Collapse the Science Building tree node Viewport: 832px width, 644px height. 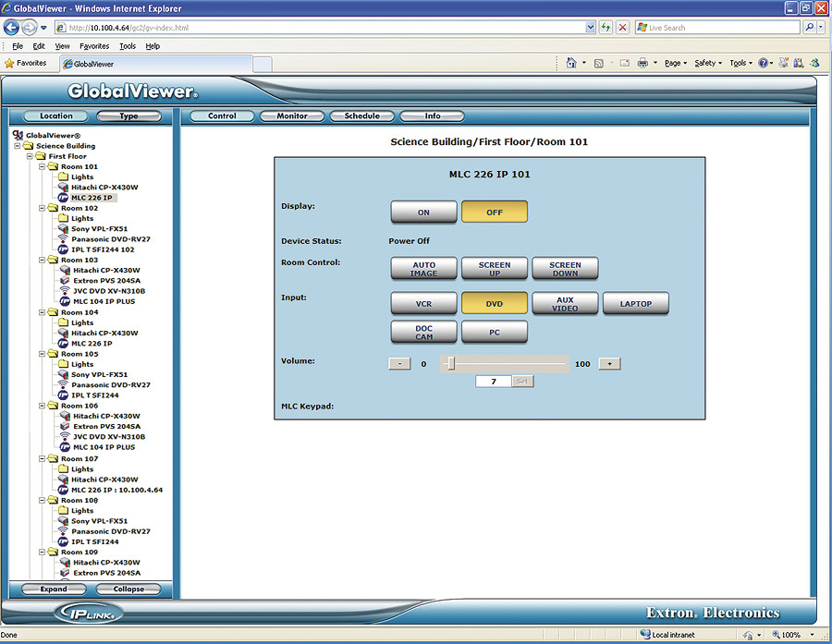pos(17,145)
